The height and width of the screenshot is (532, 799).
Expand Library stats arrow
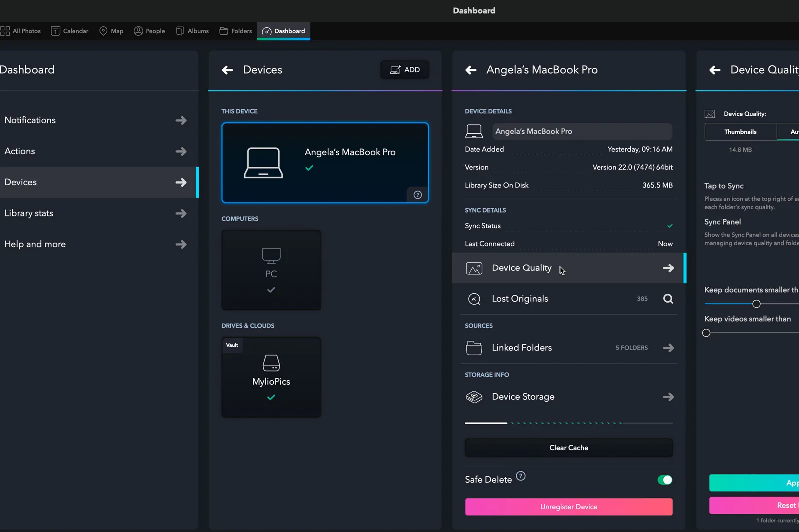point(181,213)
